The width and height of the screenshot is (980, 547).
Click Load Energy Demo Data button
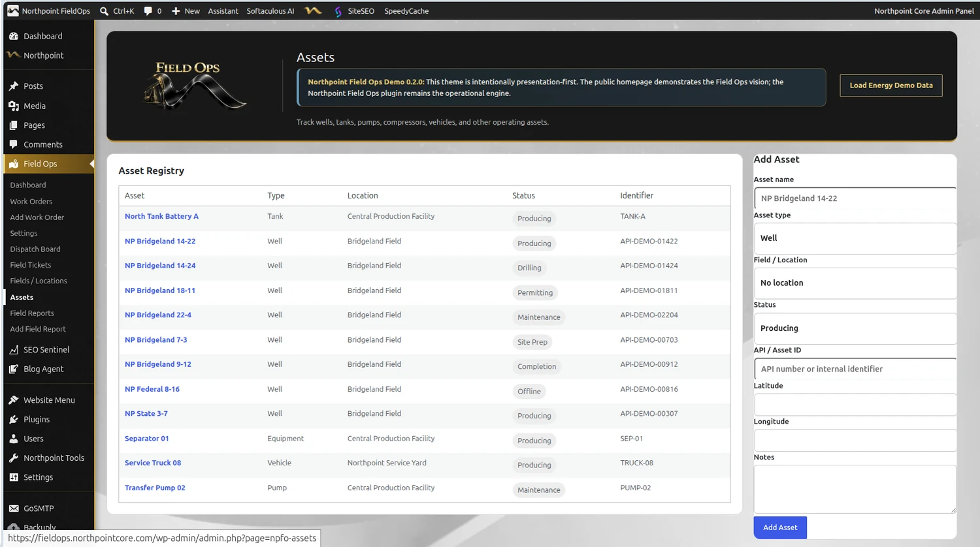coord(891,86)
